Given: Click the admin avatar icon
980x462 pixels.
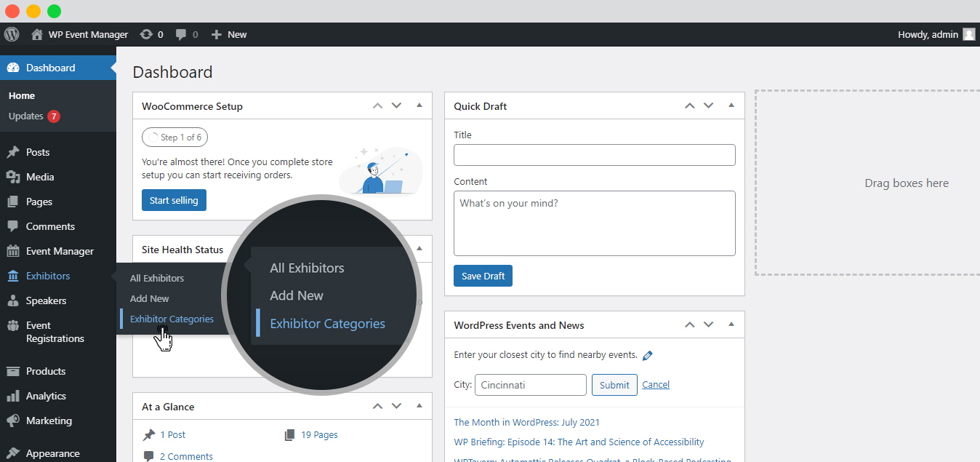Looking at the screenshot, I should (969, 34).
